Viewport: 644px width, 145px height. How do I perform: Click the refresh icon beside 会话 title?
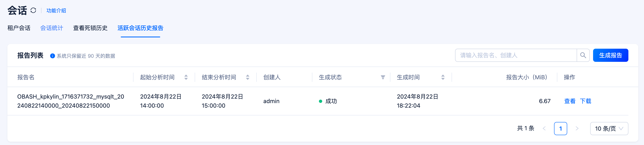tap(33, 10)
